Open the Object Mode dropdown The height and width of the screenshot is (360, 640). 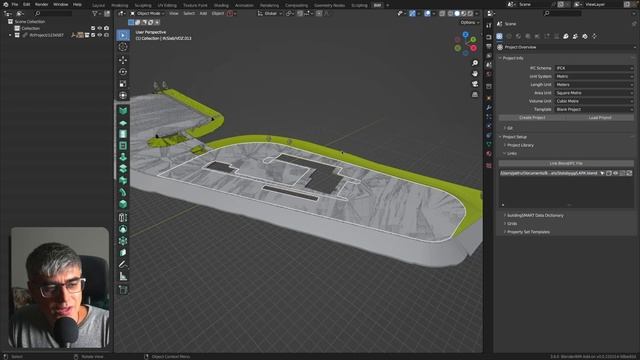point(147,13)
